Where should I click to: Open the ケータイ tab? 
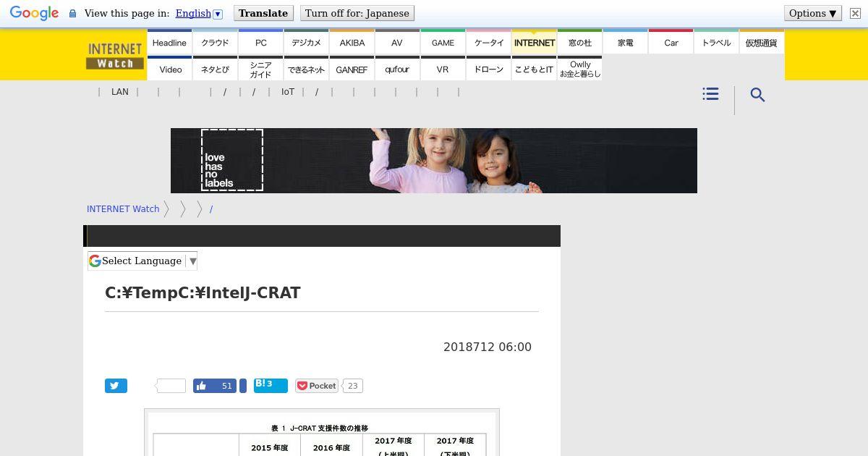click(488, 43)
